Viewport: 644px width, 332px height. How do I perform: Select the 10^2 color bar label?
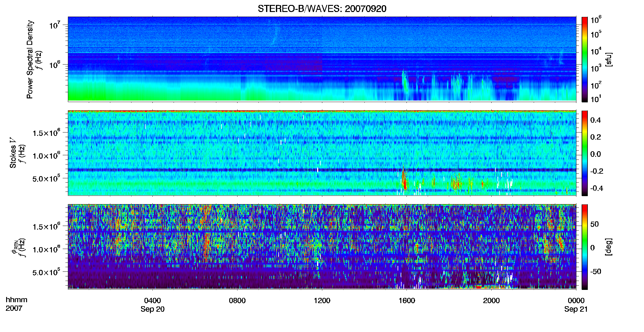[596, 85]
